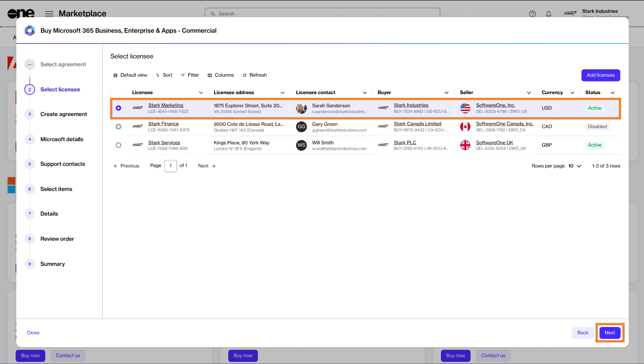Image resolution: width=644 pixels, height=364 pixels.
Task: Click the Refresh icon in the table toolbar
Action: click(244, 75)
